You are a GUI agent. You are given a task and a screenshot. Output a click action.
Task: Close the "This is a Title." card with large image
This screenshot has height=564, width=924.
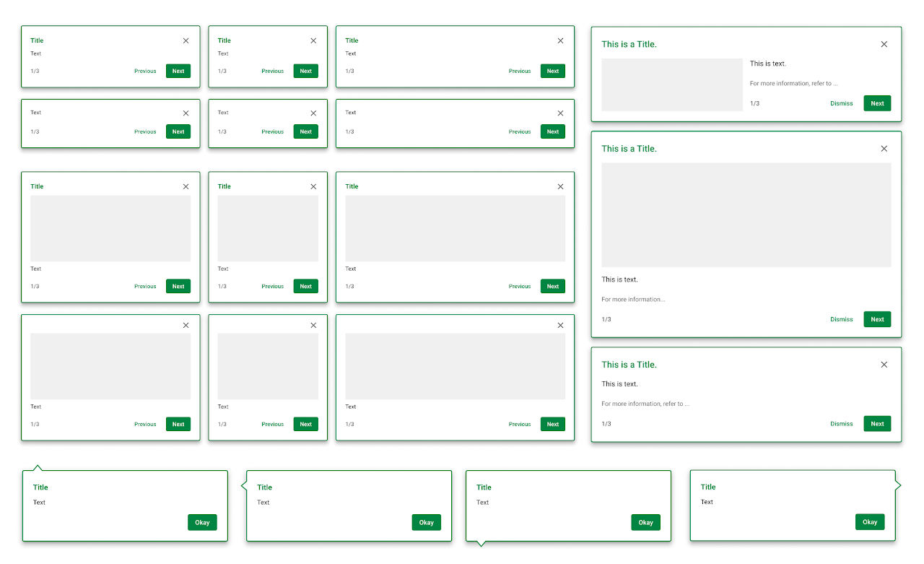(x=884, y=149)
